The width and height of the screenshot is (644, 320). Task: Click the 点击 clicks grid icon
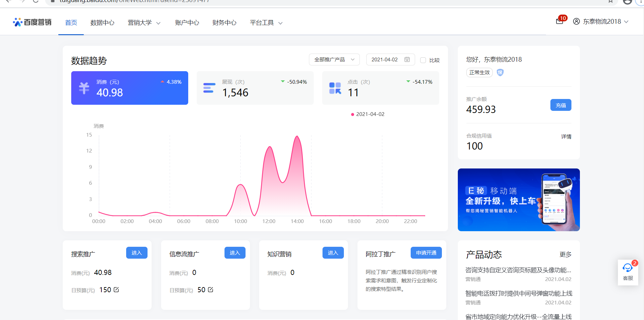335,88
